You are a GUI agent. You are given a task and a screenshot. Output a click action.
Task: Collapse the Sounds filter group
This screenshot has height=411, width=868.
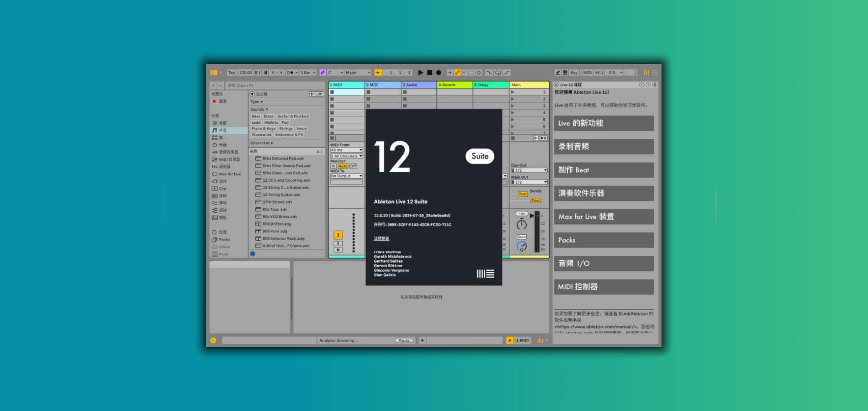pyautogui.click(x=259, y=109)
